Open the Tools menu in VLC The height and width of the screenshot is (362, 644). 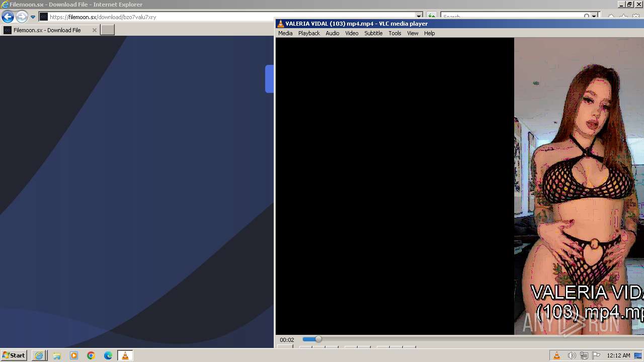pyautogui.click(x=395, y=33)
